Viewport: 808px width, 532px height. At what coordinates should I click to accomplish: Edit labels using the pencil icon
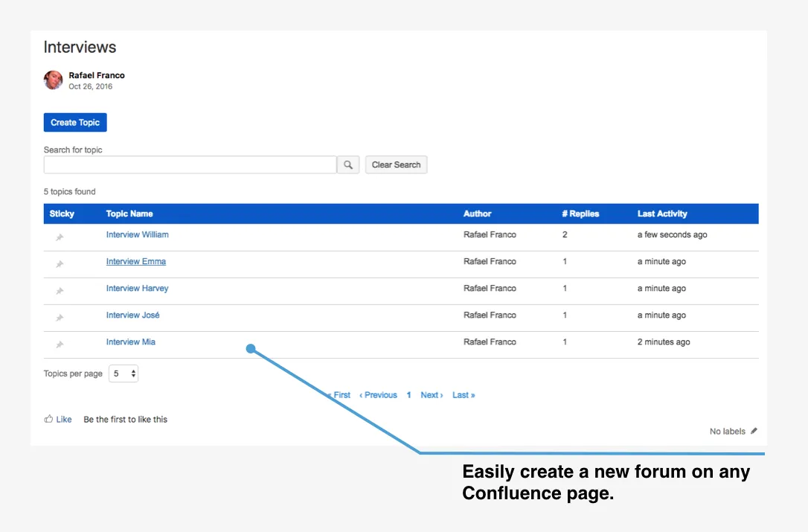[754, 431]
